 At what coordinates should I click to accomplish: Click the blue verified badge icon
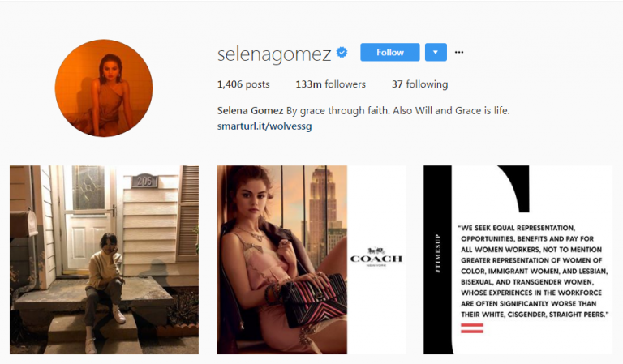tap(342, 53)
